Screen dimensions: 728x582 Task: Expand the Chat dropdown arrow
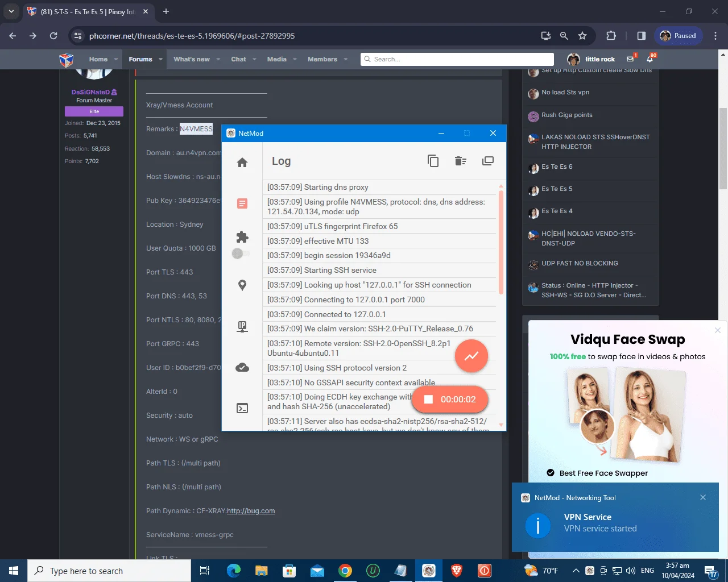pos(254,59)
